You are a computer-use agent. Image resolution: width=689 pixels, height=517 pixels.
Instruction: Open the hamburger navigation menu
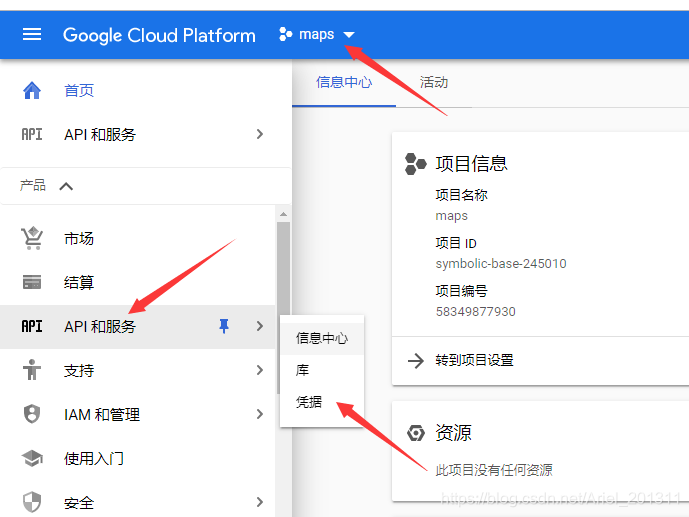click(32, 34)
